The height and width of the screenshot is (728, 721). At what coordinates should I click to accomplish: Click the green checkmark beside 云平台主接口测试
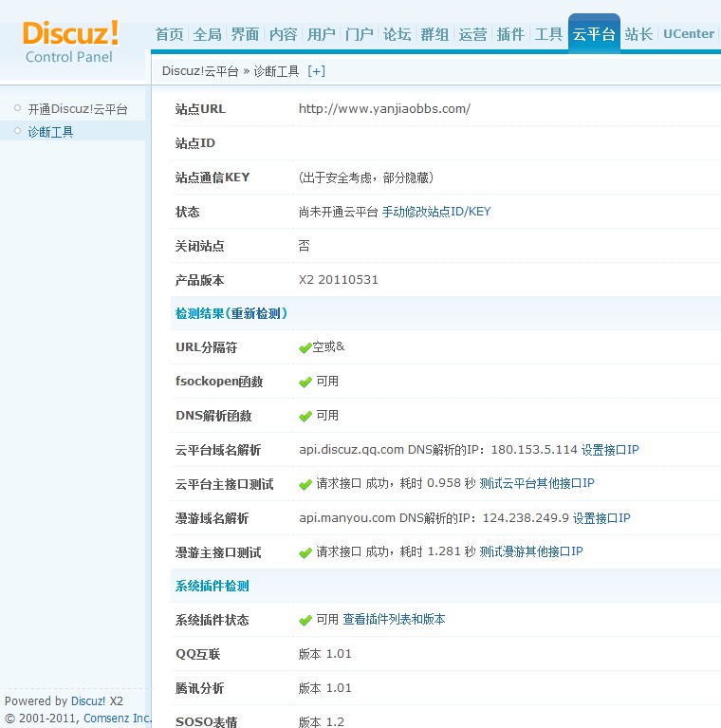(x=305, y=485)
